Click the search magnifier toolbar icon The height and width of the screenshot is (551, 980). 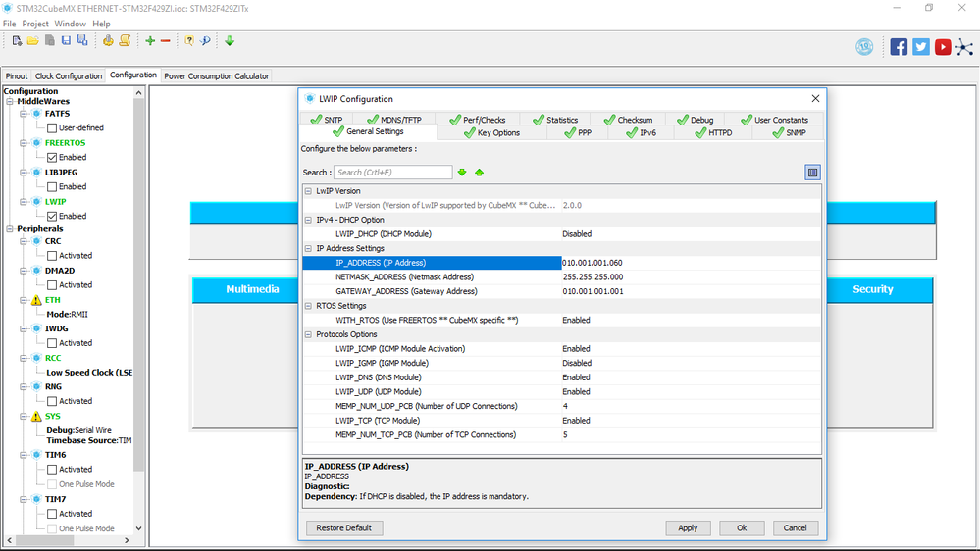pyautogui.click(x=205, y=40)
